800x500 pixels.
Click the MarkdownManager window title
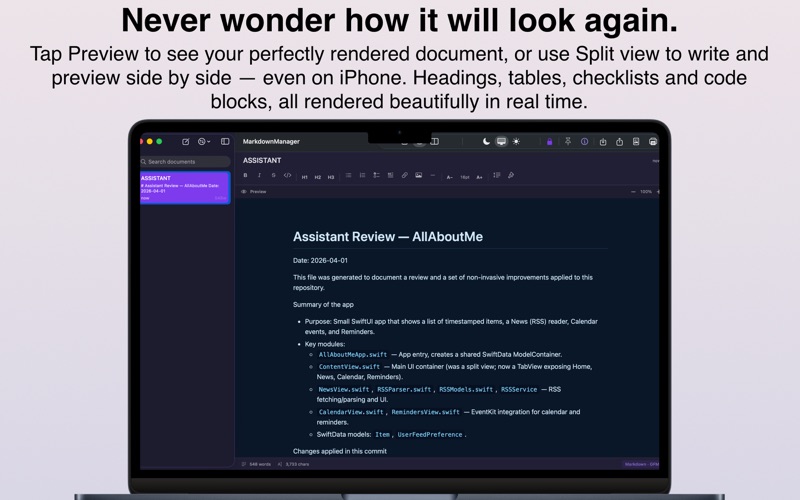271,142
